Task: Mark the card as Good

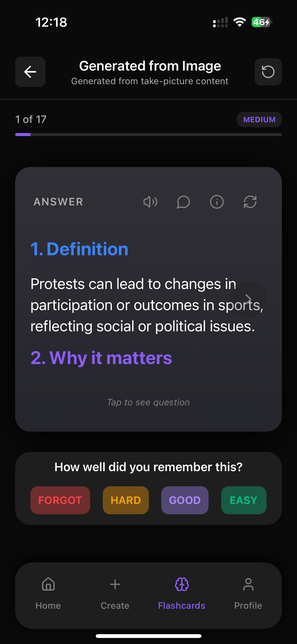Action: 185,500
